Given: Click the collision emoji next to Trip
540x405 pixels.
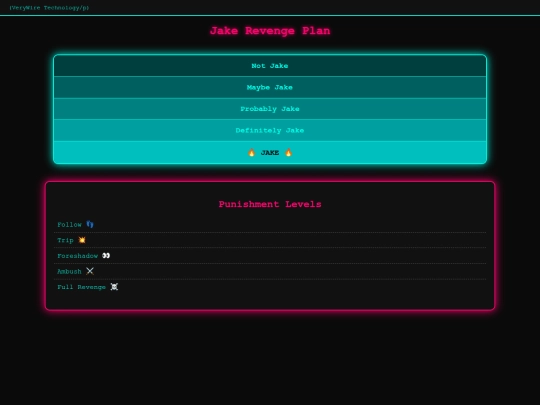Looking at the screenshot, I should click(x=82, y=240).
